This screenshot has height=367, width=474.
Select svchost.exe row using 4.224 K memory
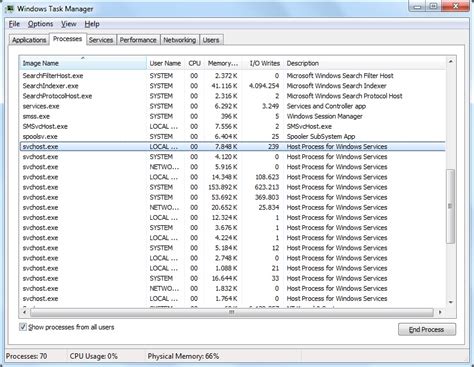click(x=233, y=238)
